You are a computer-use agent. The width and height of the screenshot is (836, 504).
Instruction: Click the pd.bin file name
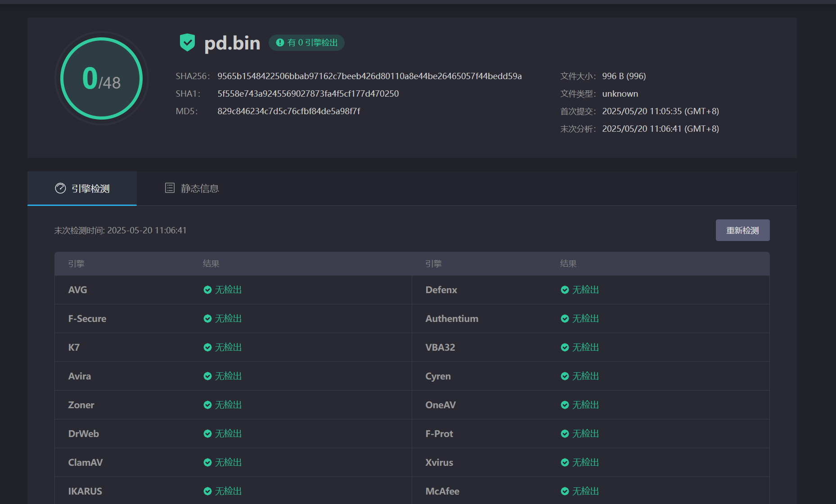click(232, 43)
